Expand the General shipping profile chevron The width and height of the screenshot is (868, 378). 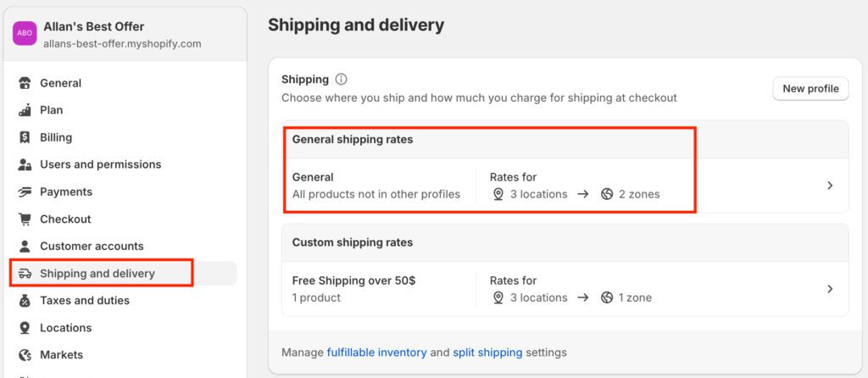point(830,186)
